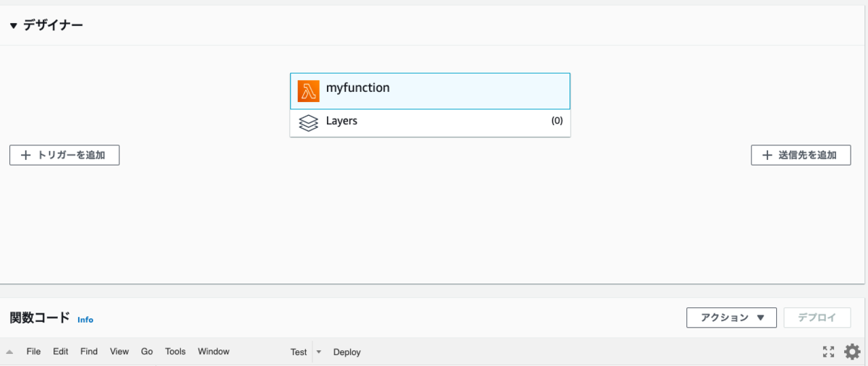Click Deploy in the editor toolbar

tap(347, 352)
